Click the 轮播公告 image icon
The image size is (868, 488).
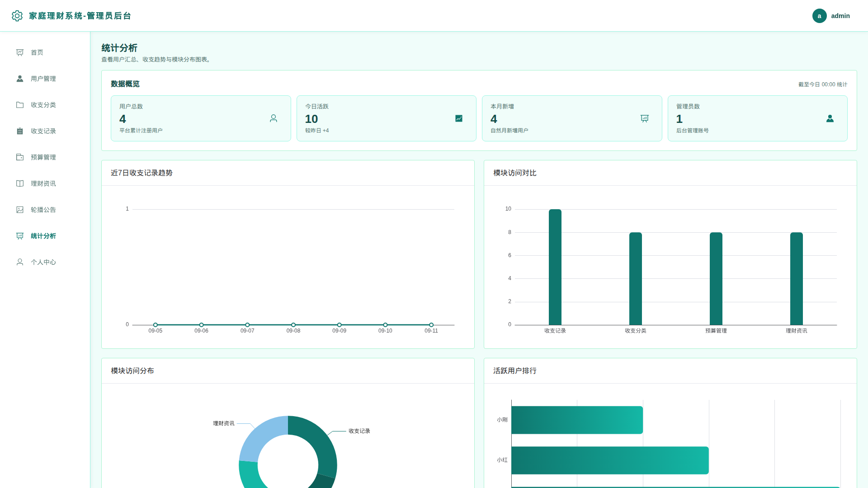click(20, 210)
